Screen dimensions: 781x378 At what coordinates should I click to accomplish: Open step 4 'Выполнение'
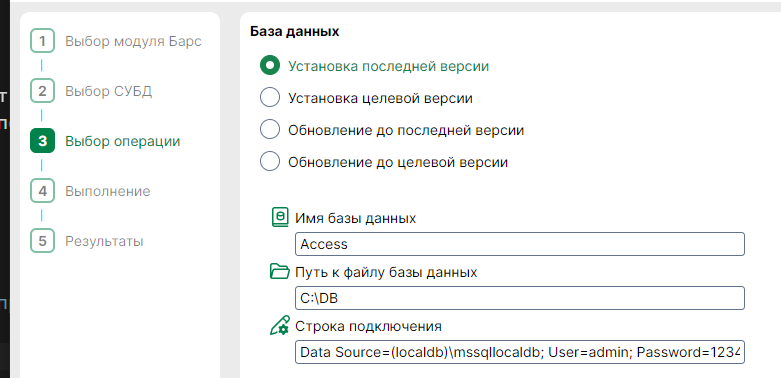(x=90, y=191)
